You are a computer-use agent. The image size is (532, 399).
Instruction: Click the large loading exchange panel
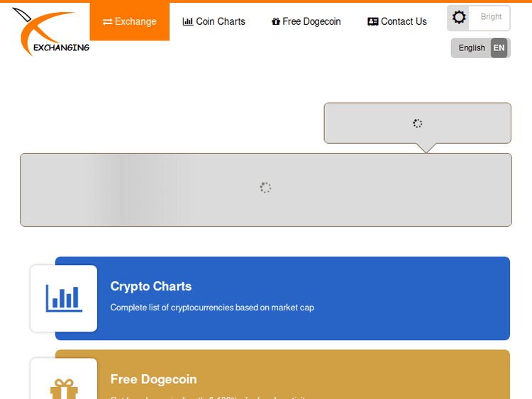point(265,190)
